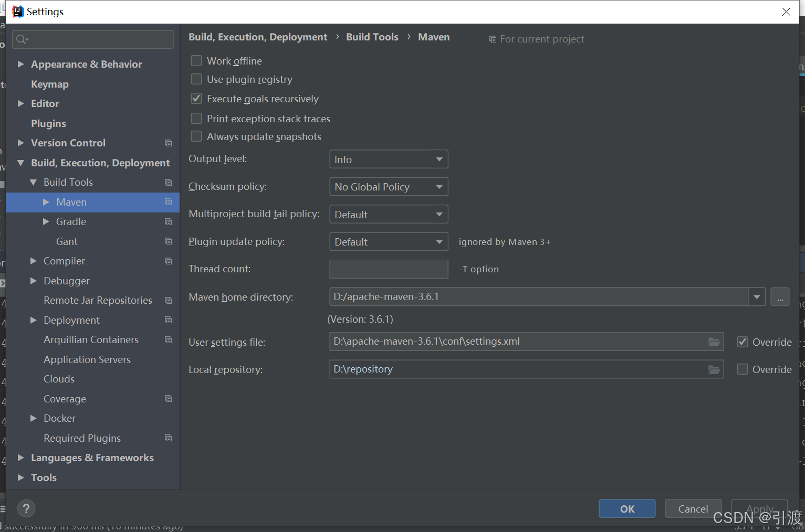The width and height of the screenshot is (805, 532).
Task: Click Build Tools in breadcrumb
Action: tap(372, 37)
